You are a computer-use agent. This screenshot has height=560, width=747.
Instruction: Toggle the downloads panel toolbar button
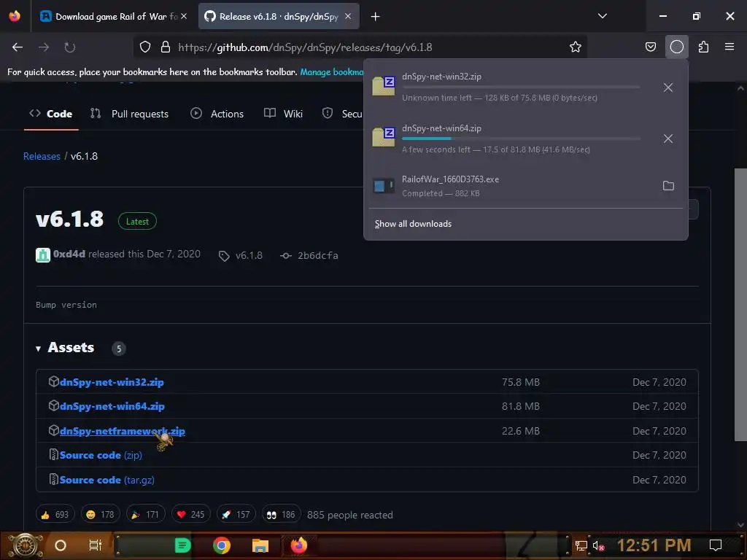(x=677, y=47)
